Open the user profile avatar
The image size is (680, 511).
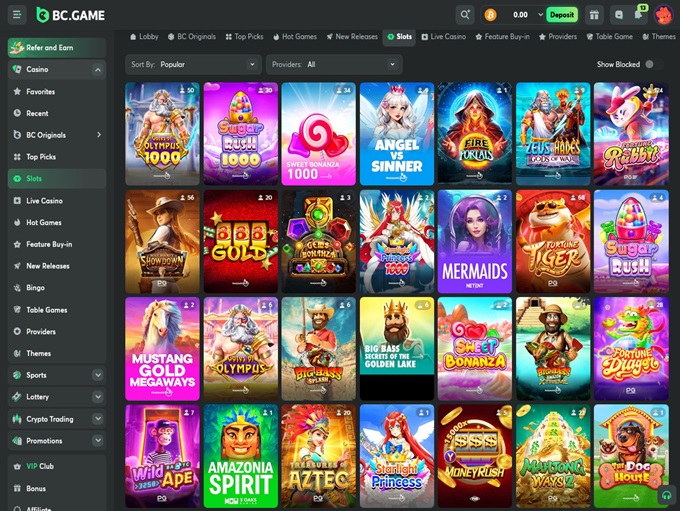tap(663, 15)
